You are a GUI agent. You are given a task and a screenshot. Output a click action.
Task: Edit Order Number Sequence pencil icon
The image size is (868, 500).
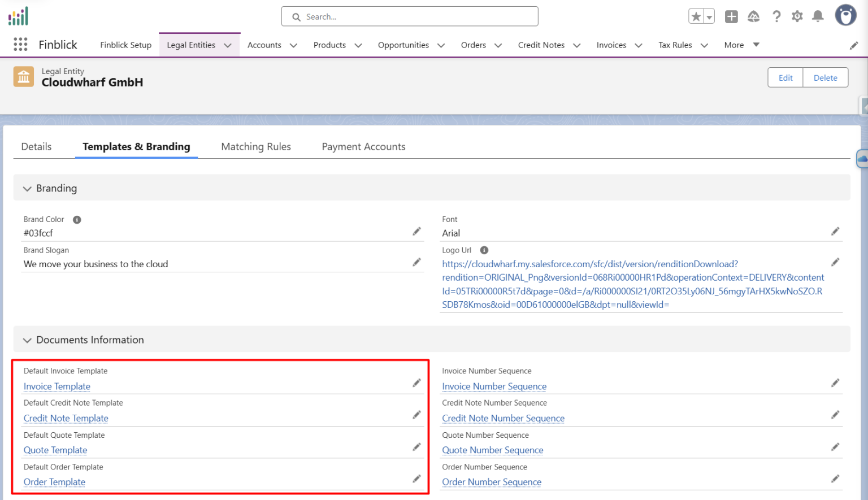(835, 479)
